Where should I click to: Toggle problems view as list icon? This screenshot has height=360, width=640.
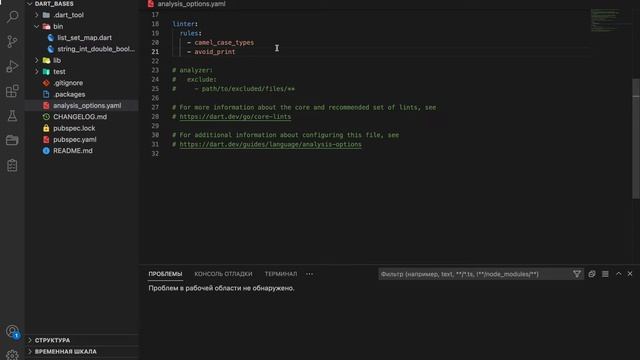coord(605,274)
